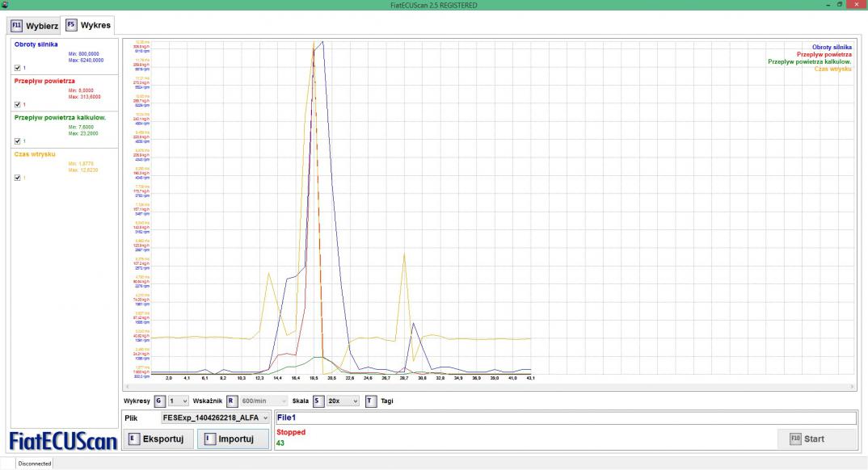
Task: Click the chart's horizontal scrollbar right arrow
Action: (852, 387)
